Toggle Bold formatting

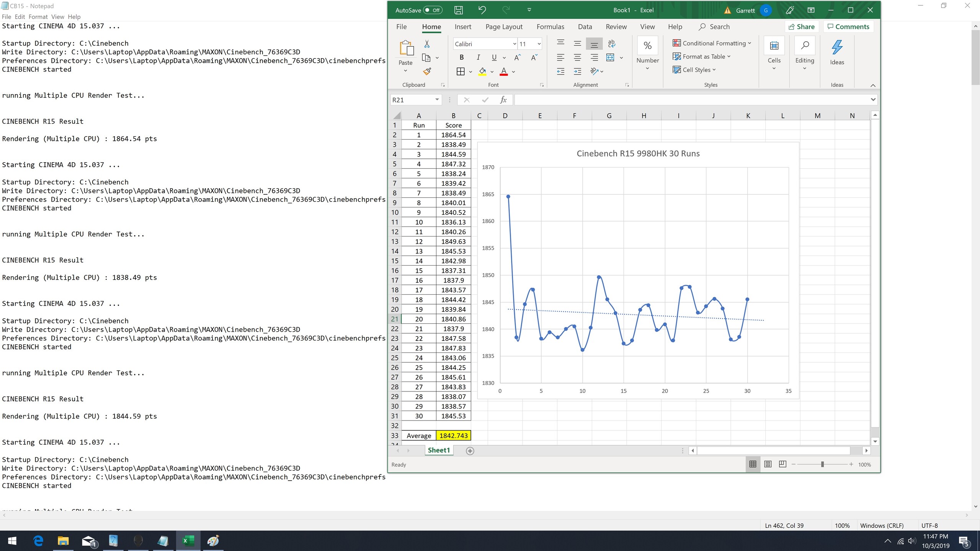coord(461,57)
